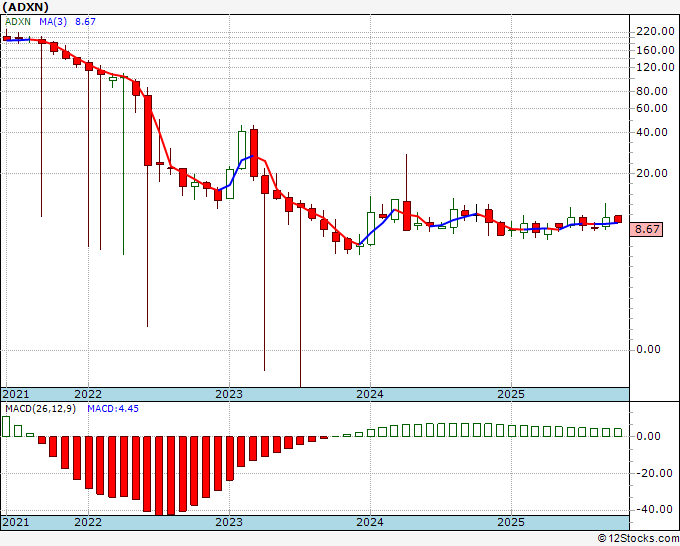Open the 12Stocks.com copyright link
The height and width of the screenshot is (546, 680).
(638, 539)
